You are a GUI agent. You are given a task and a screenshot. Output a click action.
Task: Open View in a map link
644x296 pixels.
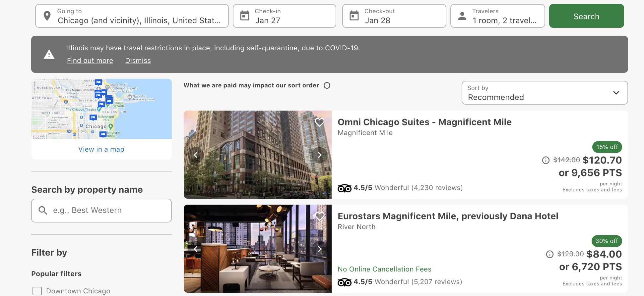pos(101,149)
